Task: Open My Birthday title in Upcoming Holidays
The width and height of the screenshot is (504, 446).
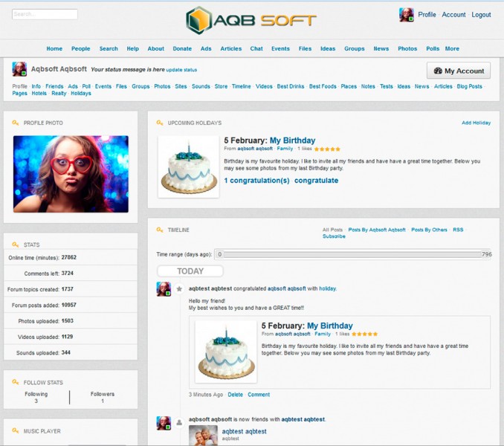Action: click(292, 140)
